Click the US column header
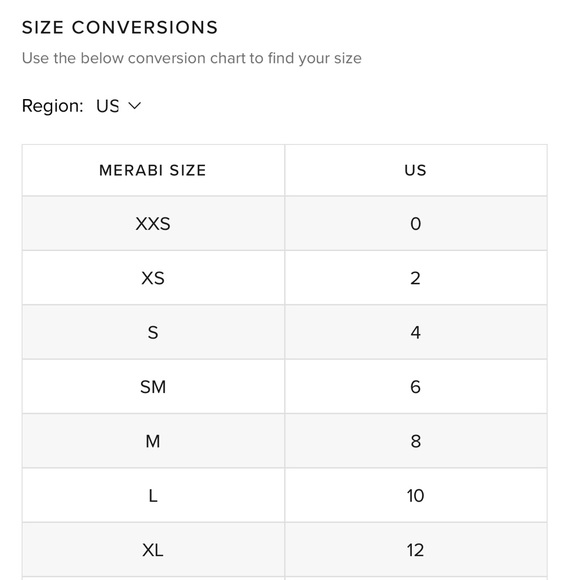The image size is (580, 580). (416, 170)
